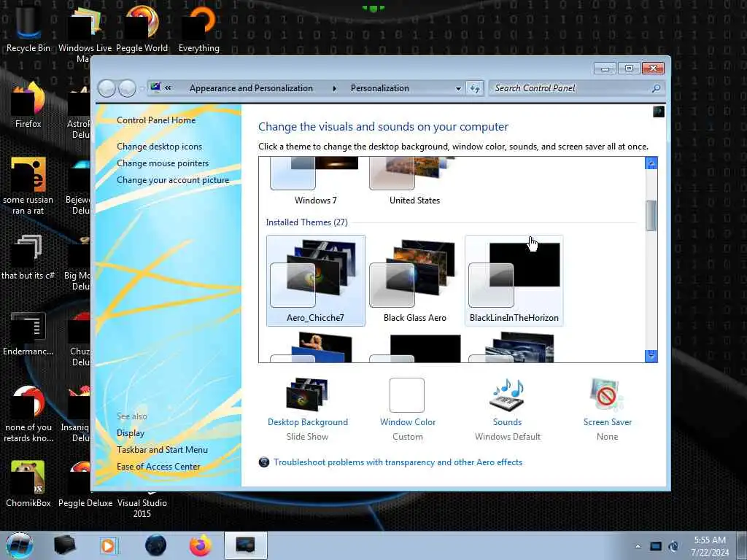Go back with the Back arrow button

107,88
